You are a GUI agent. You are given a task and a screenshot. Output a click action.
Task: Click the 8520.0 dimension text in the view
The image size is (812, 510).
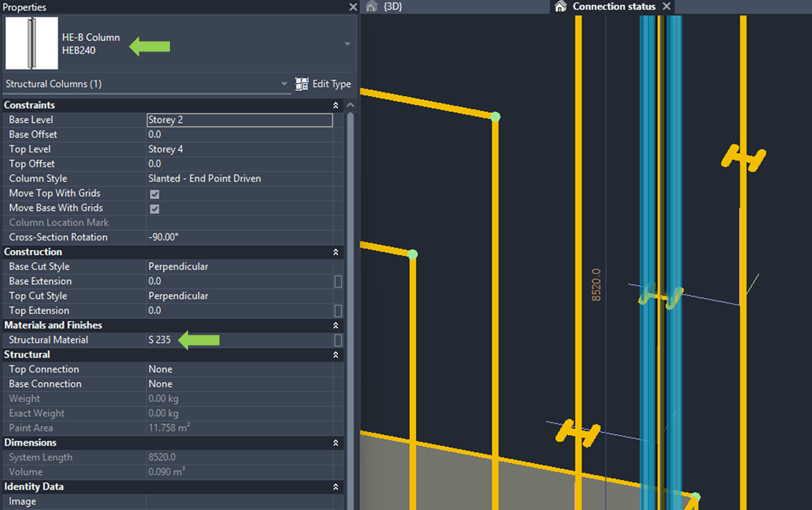[596, 285]
